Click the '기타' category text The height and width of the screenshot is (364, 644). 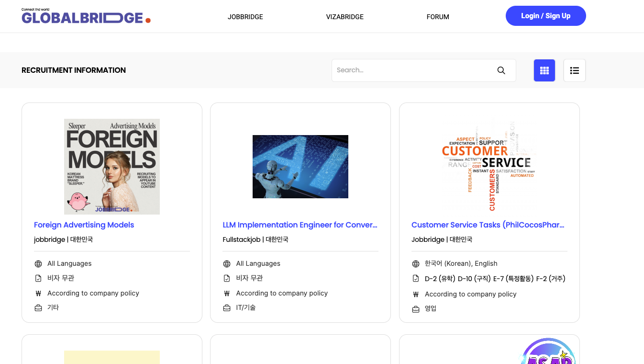click(x=53, y=308)
